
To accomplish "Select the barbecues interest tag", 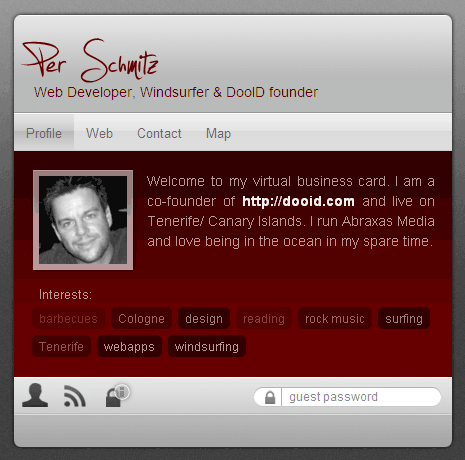I will coord(68,319).
